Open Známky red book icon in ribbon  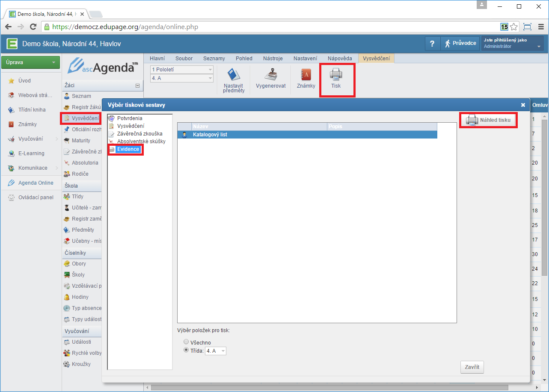[x=306, y=75]
